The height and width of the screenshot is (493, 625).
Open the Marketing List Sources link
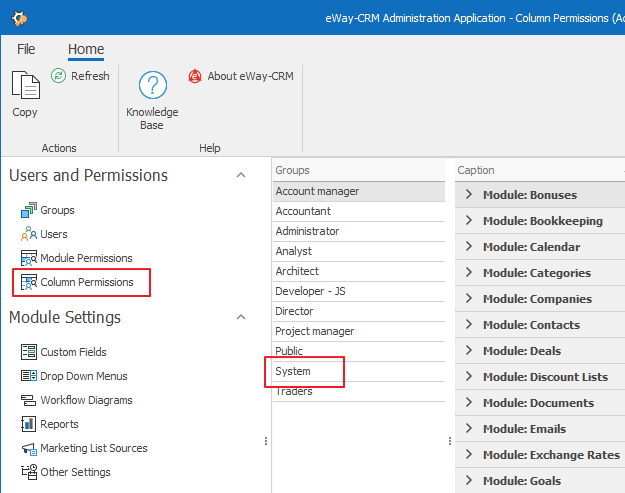[94, 448]
